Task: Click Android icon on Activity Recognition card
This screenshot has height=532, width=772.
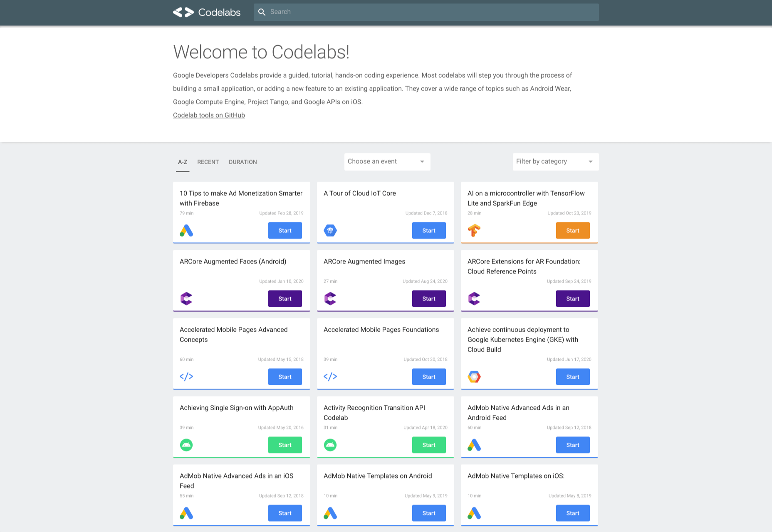Action: tap(330, 445)
